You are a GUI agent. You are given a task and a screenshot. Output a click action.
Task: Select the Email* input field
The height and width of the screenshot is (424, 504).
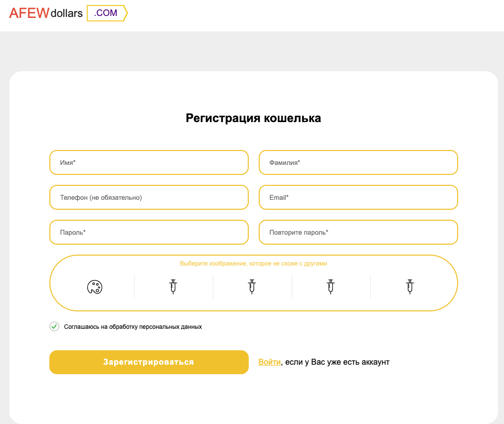coord(358,197)
